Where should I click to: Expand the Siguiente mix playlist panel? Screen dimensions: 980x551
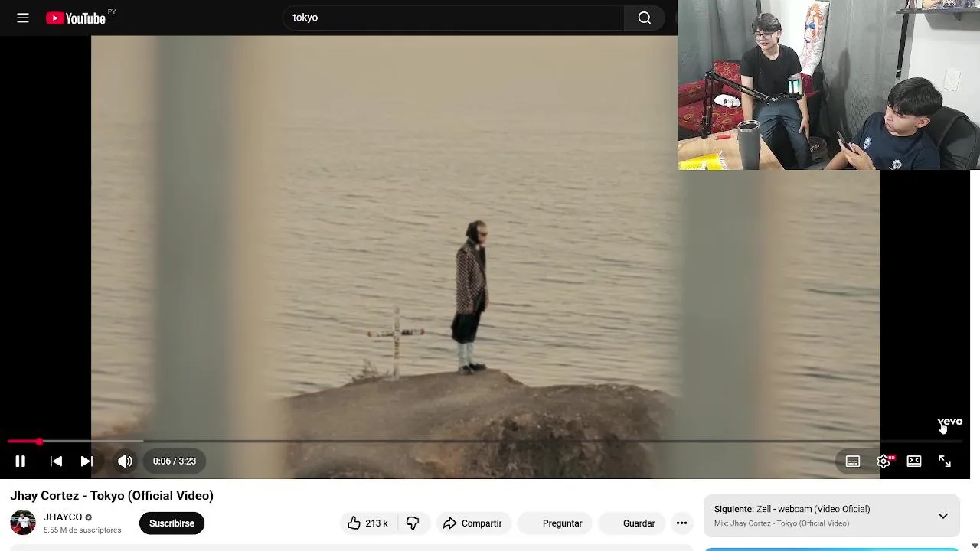click(943, 517)
